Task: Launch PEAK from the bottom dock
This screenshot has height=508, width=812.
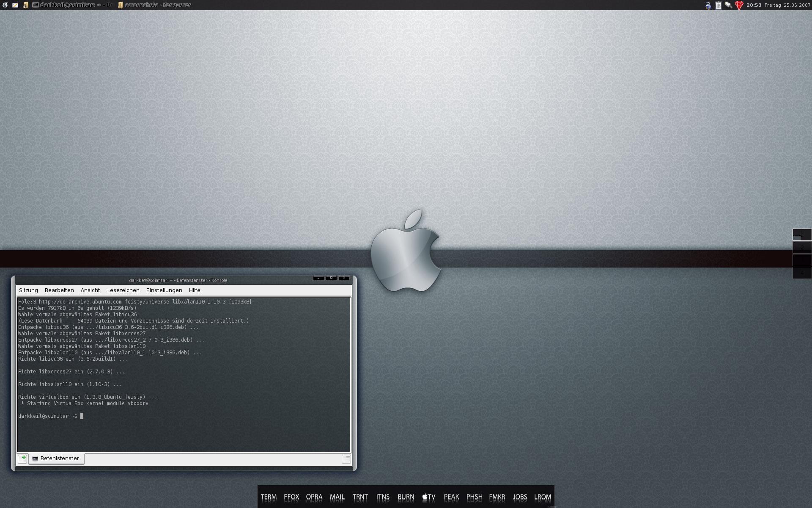Action: tap(451, 497)
